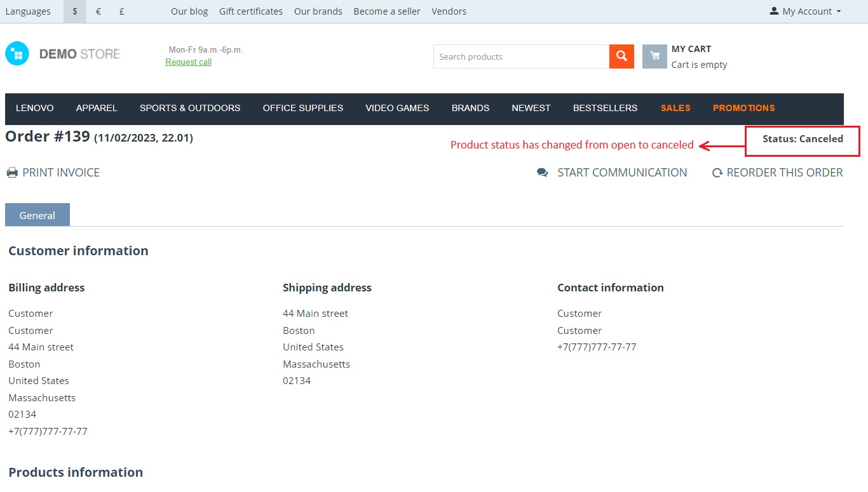Image resolution: width=868 pixels, height=492 pixels.
Task: Focus the Search products field
Action: pos(521,57)
